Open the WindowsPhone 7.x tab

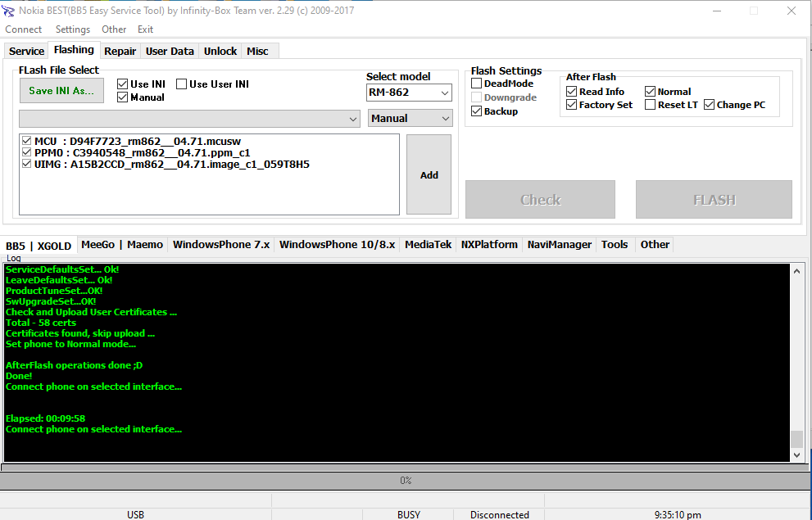[221, 245]
